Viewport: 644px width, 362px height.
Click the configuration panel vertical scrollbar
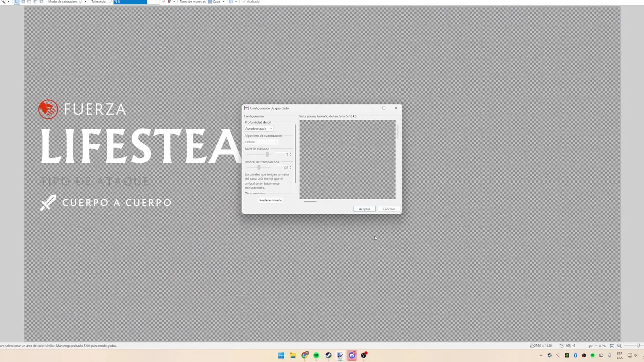295,153
